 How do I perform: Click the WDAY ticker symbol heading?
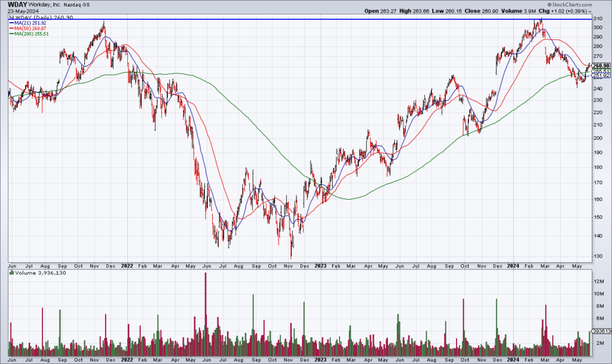(x=17, y=4)
